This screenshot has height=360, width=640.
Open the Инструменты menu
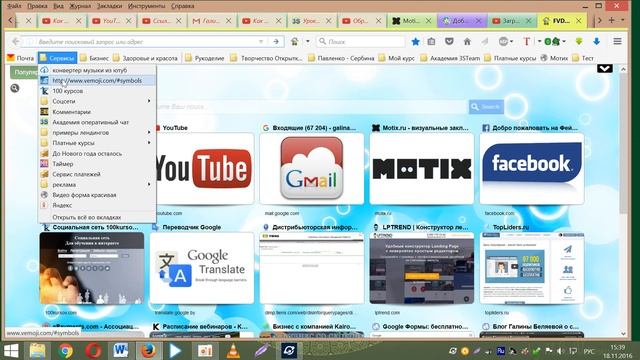coord(147,6)
